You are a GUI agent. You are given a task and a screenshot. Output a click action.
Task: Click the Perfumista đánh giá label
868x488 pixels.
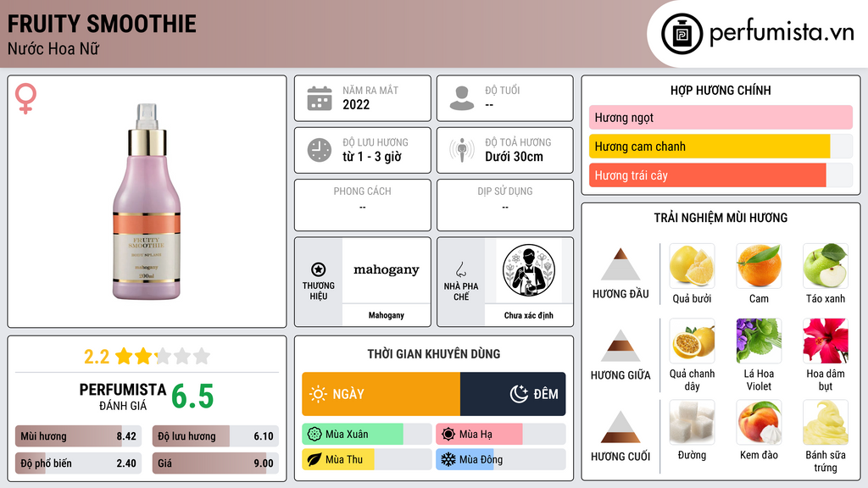123,396
